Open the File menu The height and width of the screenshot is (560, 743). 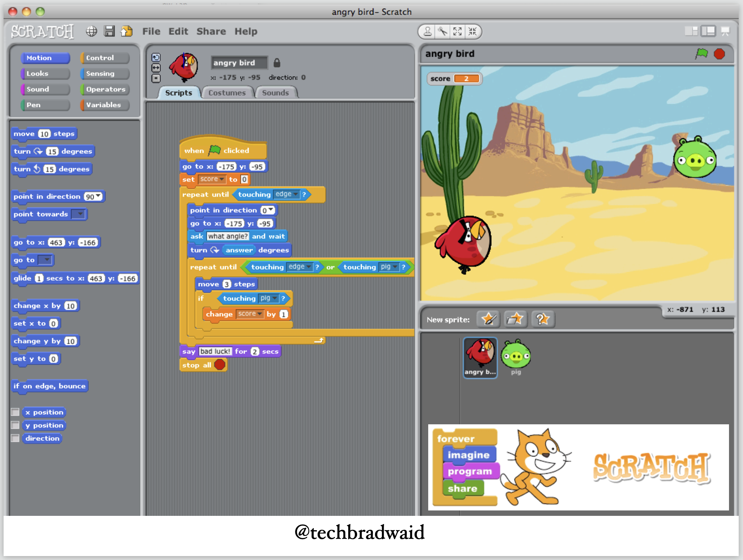click(x=151, y=32)
